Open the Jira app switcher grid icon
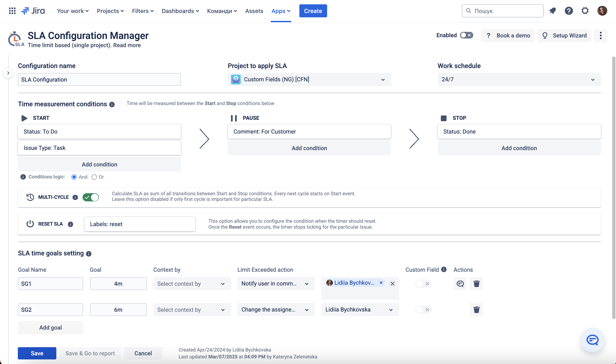616x364 pixels. click(12, 11)
